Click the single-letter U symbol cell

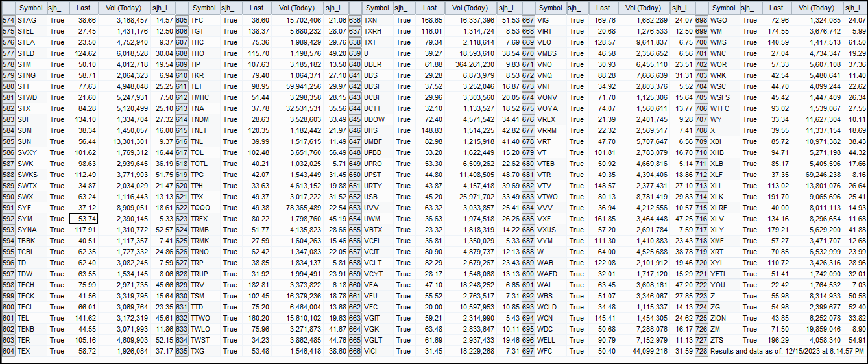(x=378, y=54)
